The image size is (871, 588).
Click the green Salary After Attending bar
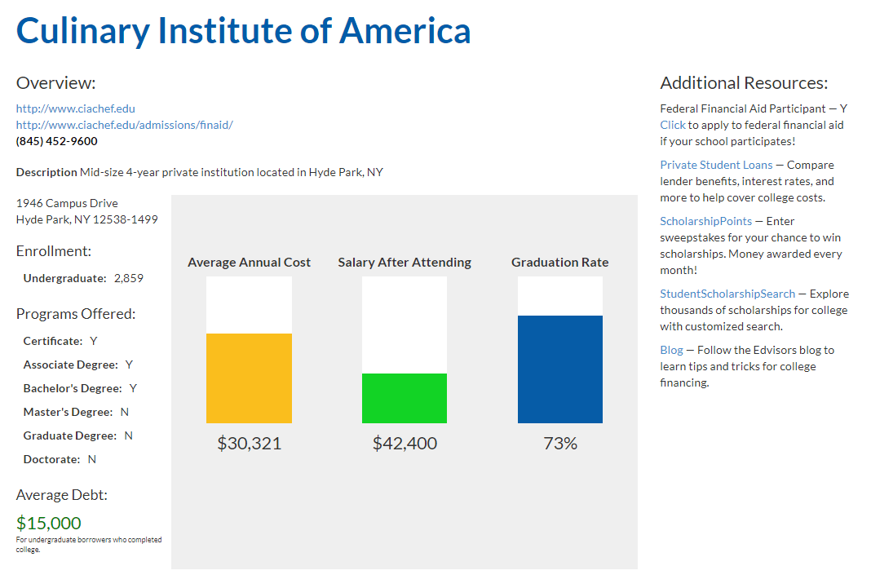405,398
